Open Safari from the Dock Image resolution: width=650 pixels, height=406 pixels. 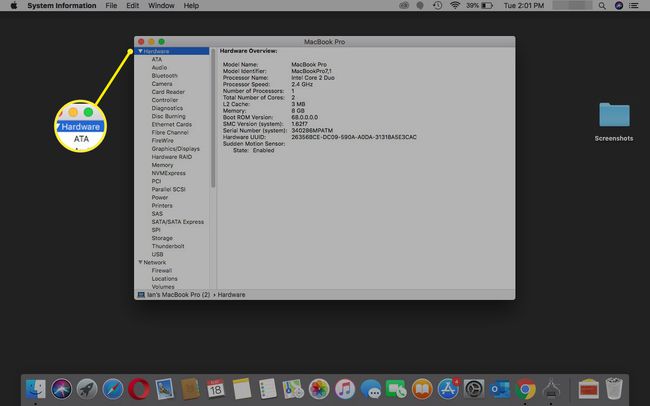pyautogui.click(x=113, y=389)
